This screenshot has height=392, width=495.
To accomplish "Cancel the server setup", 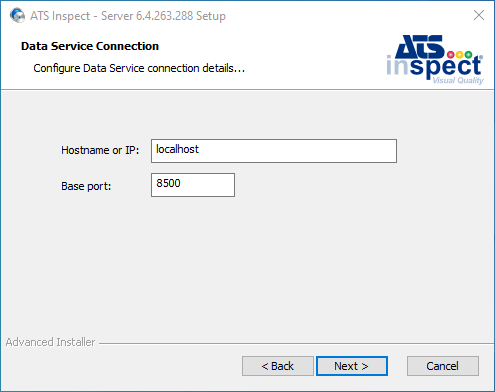I will [443, 366].
